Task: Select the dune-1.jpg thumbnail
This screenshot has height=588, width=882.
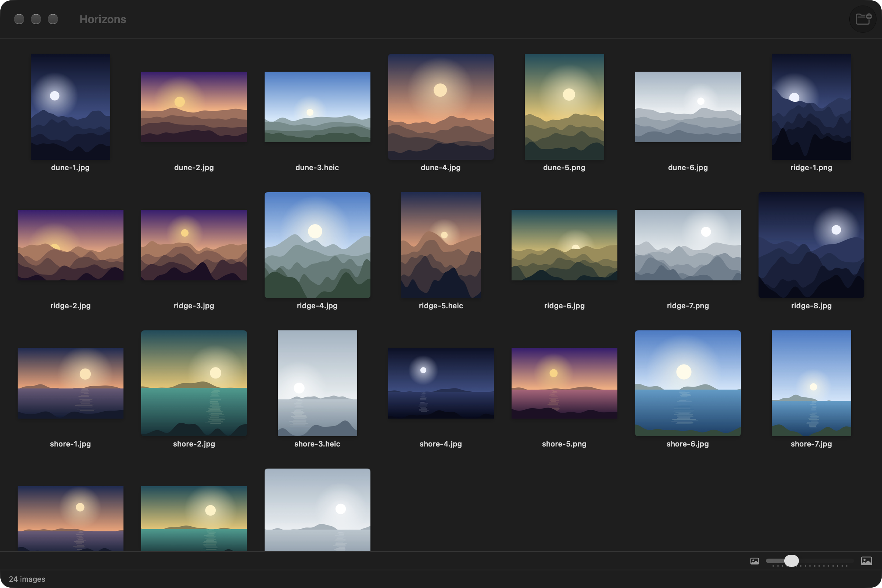Action: pyautogui.click(x=71, y=107)
